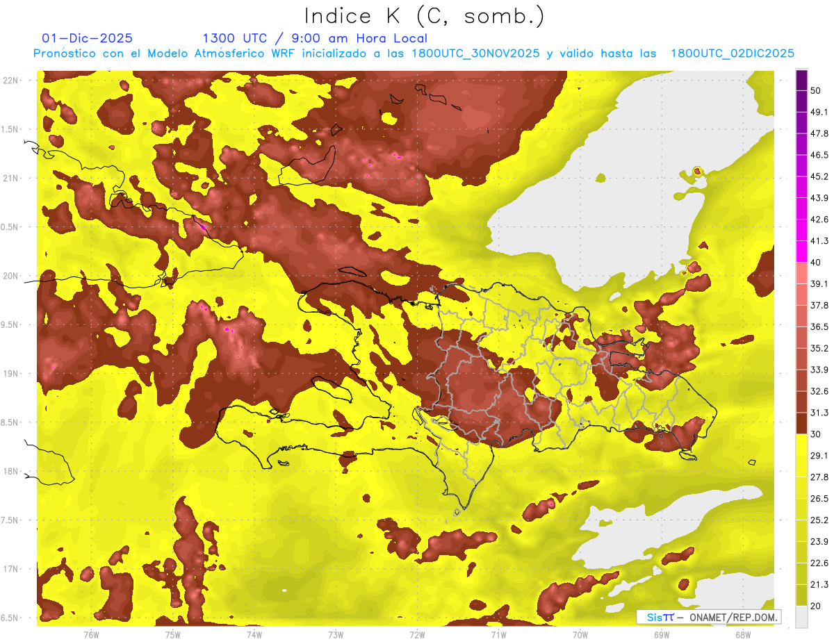Select the date label "01-Dic-2025"

click(87, 38)
